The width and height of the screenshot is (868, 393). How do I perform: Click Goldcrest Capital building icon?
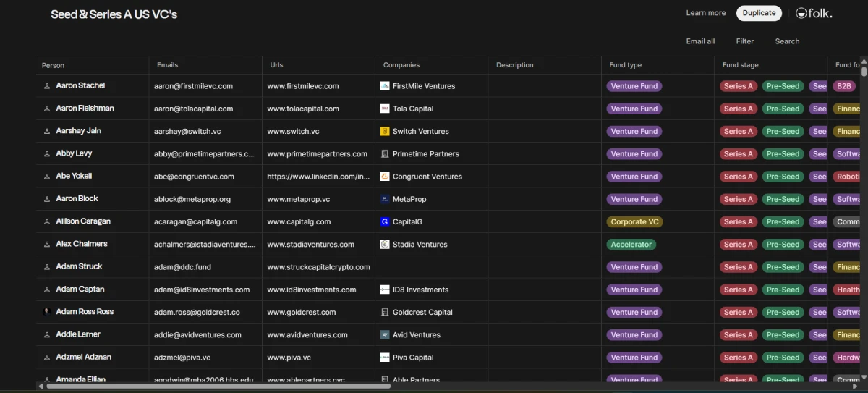coord(385,312)
